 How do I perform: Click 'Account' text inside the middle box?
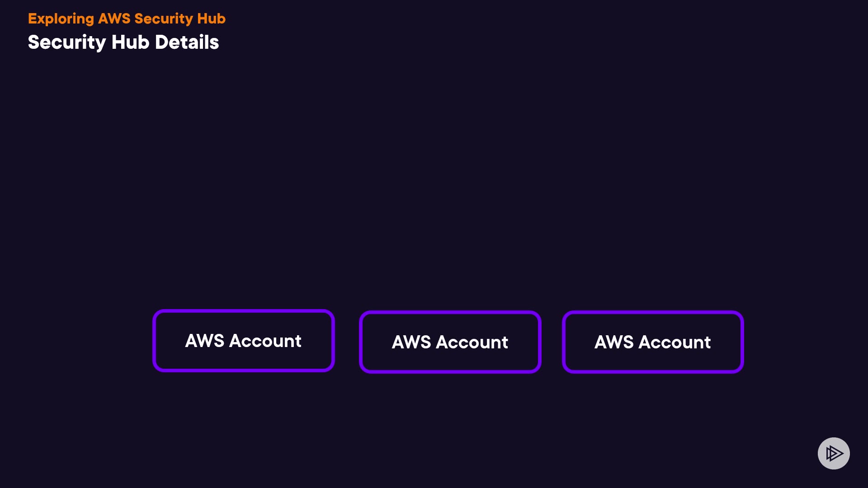[472, 342]
